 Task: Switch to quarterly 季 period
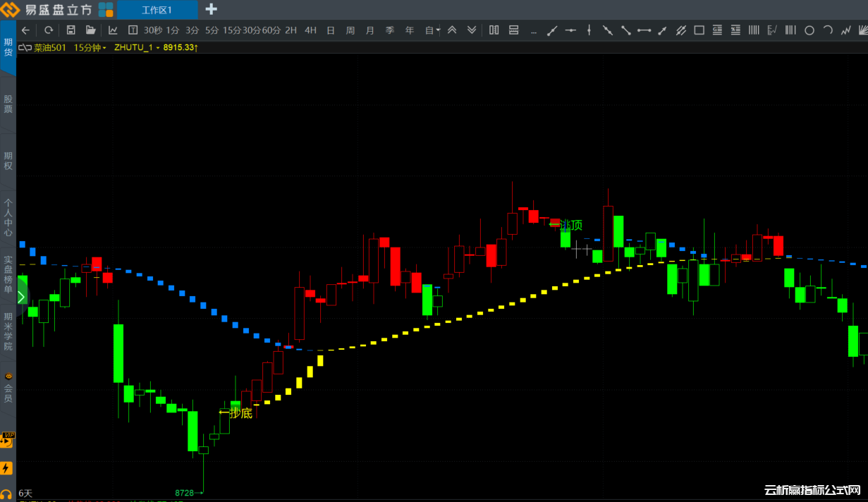(390, 30)
